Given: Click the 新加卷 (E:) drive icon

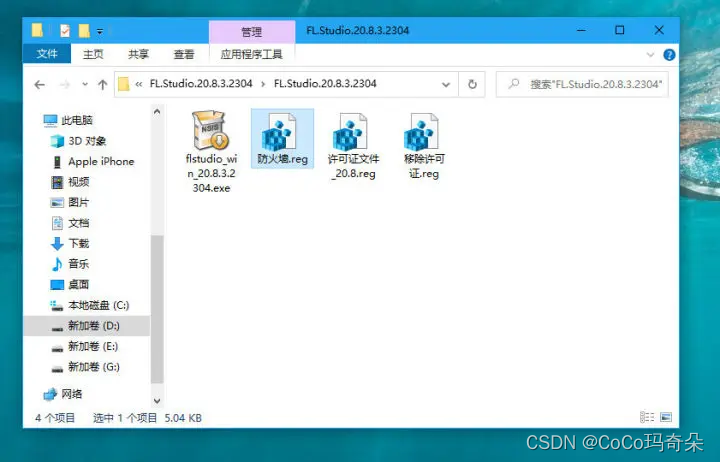Looking at the screenshot, I should [x=57, y=348].
